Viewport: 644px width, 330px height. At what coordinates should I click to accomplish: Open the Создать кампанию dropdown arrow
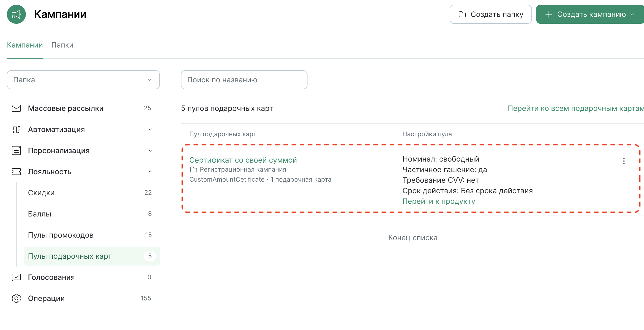pos(632,14)
